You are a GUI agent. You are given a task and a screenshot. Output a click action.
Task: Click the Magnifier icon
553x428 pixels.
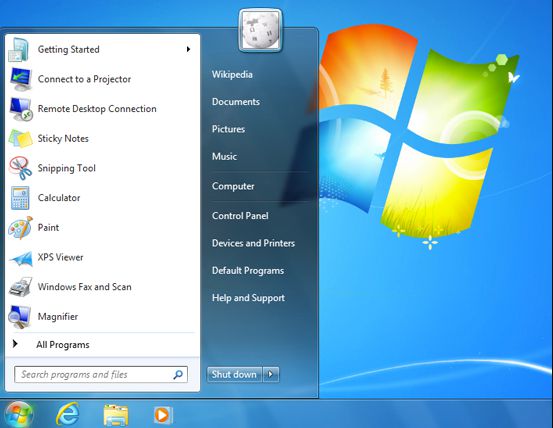pyautogui.click(x=19, y=317)
